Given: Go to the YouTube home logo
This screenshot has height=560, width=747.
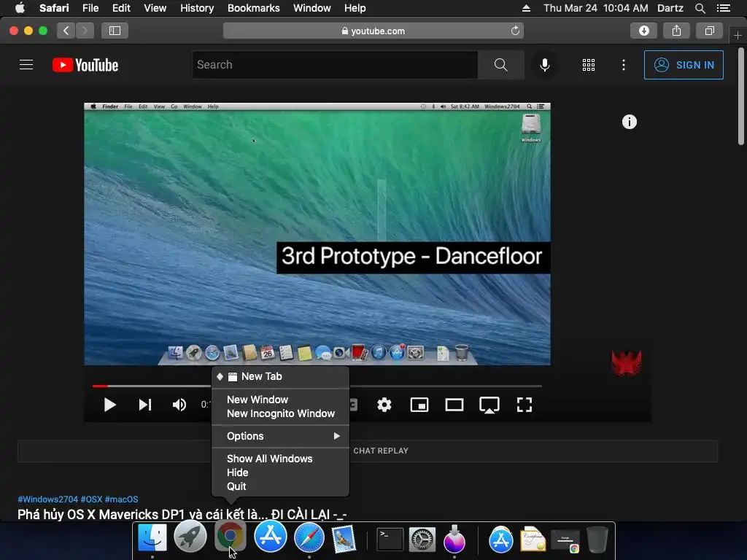Looking at the screenshot, I should point(85,65).
